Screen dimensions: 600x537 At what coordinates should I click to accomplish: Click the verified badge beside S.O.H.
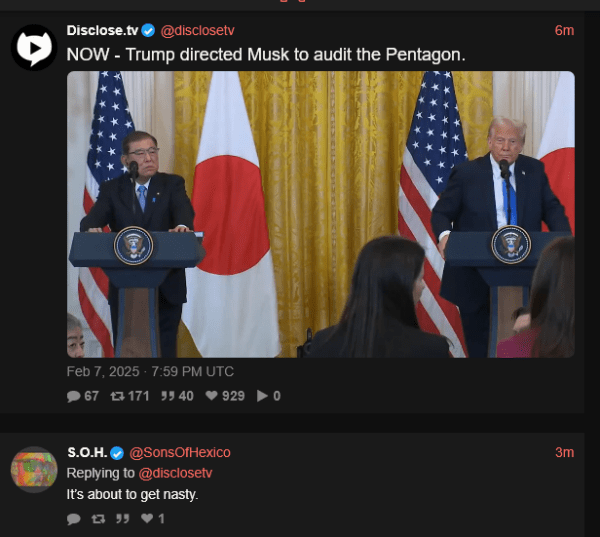coord(117,453)
